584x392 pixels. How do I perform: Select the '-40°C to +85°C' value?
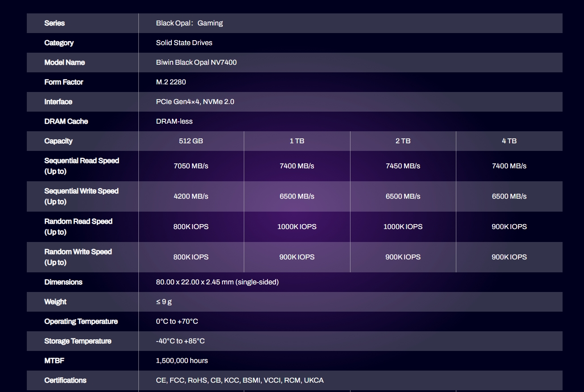180,341
